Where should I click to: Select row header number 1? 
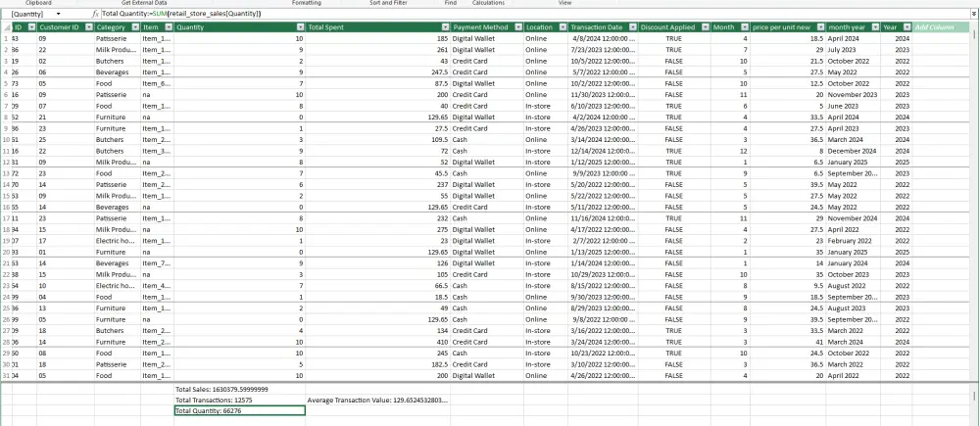click(x=6, y=39)
